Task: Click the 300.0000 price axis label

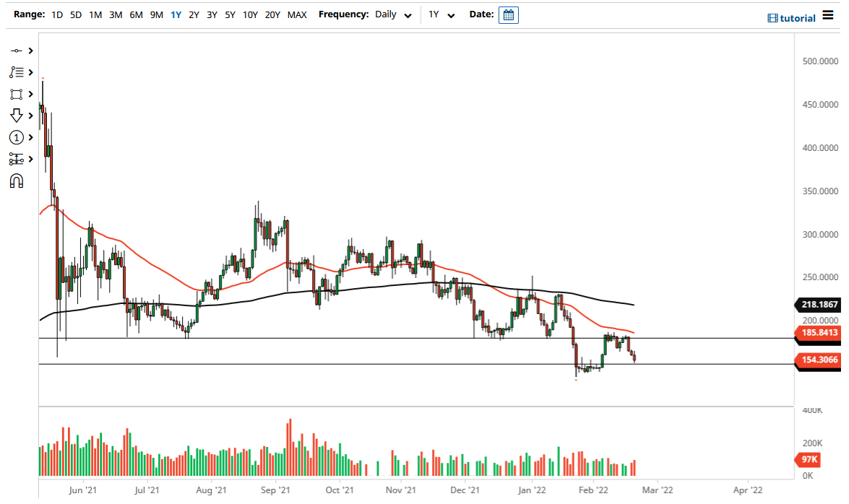Action: click(820, 235)
